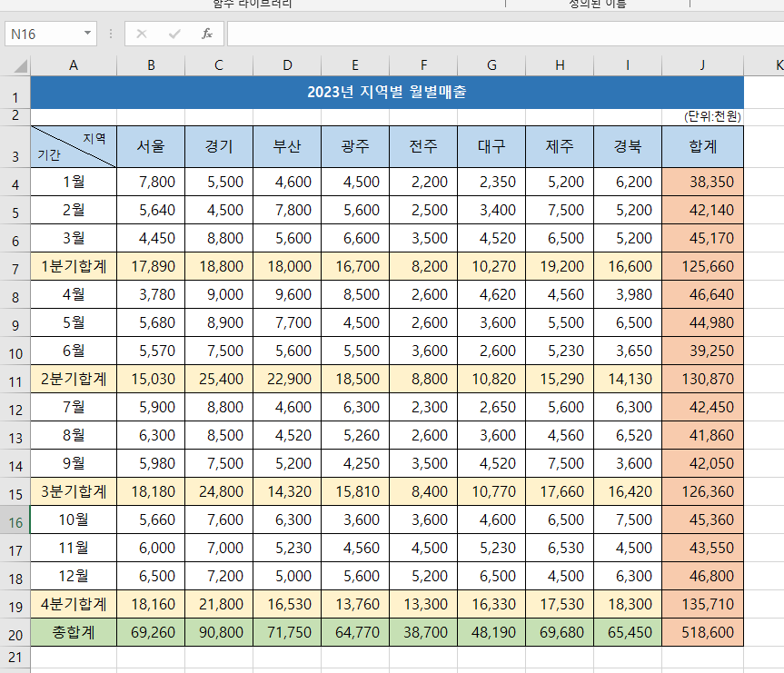Click the 1분기합계 row label

(x=74, y=266)
